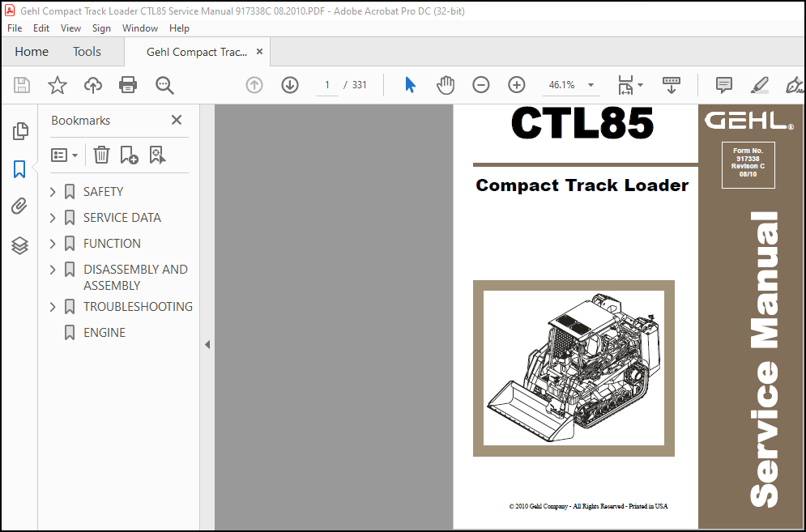Zoom in with plus icon
The image size is (806, 532).
point(517,85)
